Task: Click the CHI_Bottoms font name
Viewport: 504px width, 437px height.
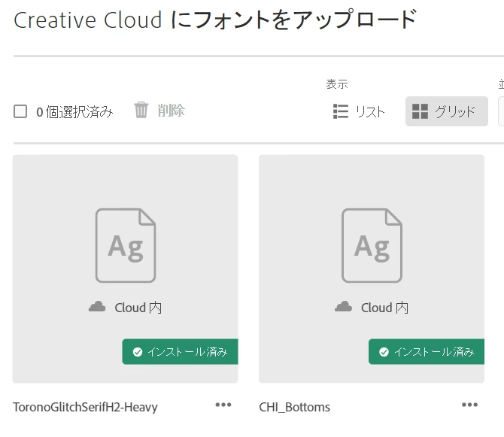Action: 294,408
